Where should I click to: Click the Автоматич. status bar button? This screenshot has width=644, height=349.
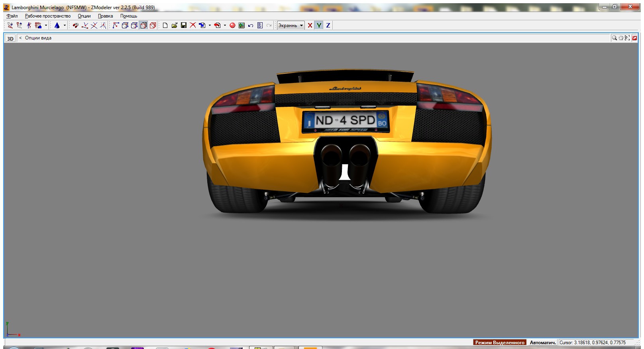click(542, 342)
